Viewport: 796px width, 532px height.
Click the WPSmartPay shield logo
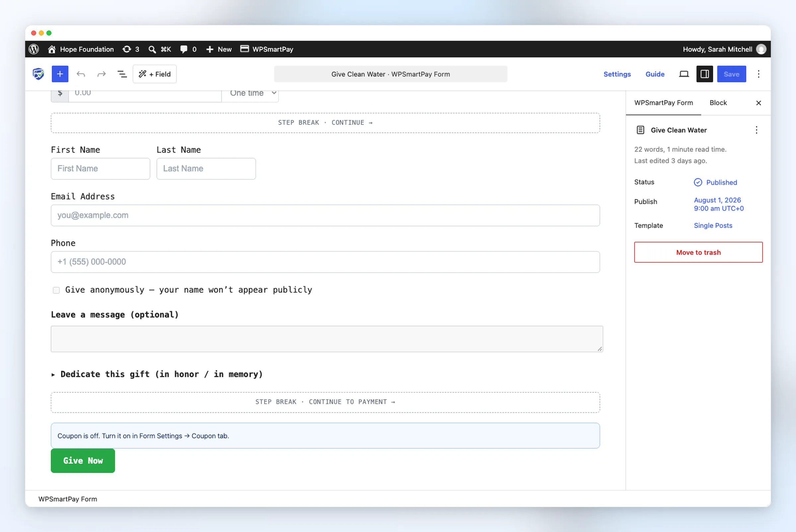click(x=38, y=74)
